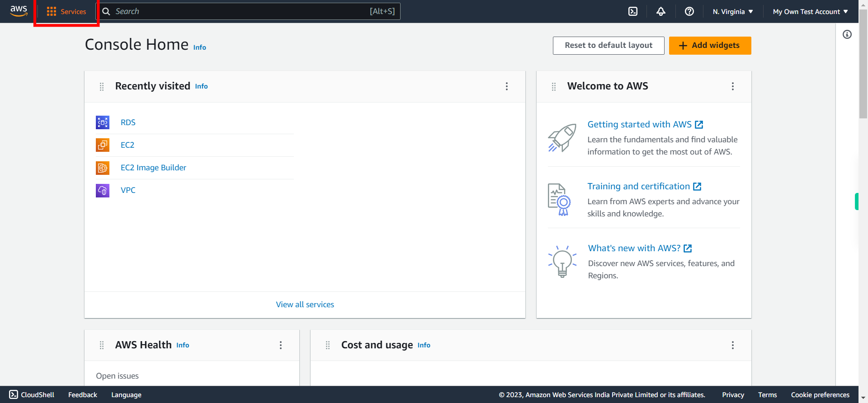Click Info link beside Console Home
Screen dimensions: 868x403
pos(199,47)
